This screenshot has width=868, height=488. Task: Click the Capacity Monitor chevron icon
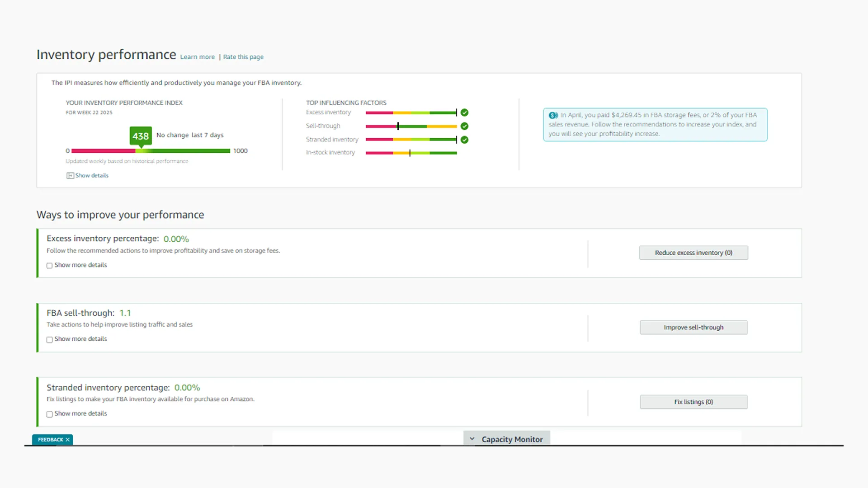coord(472,439)
